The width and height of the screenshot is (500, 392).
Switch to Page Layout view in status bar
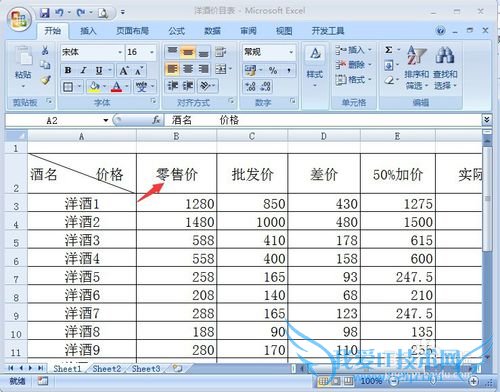[x=336, y=381]
